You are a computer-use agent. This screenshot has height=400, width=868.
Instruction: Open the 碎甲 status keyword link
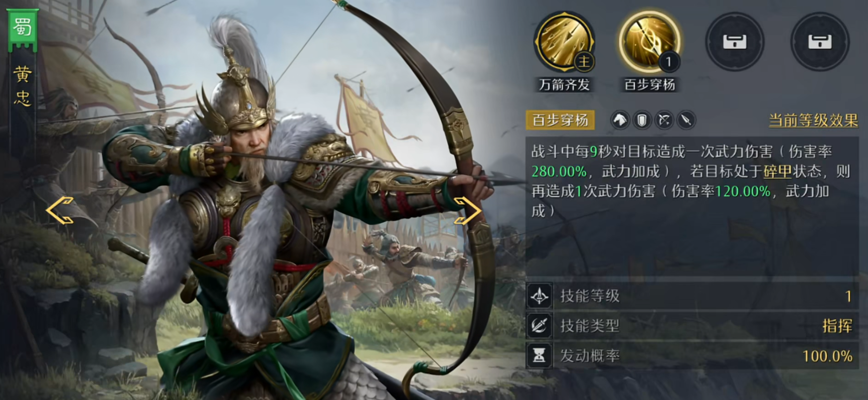(777, 171)
